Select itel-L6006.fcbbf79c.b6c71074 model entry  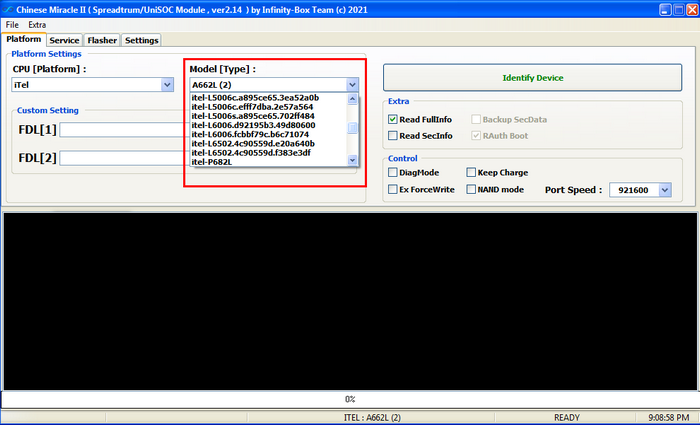tap(268, 134)
